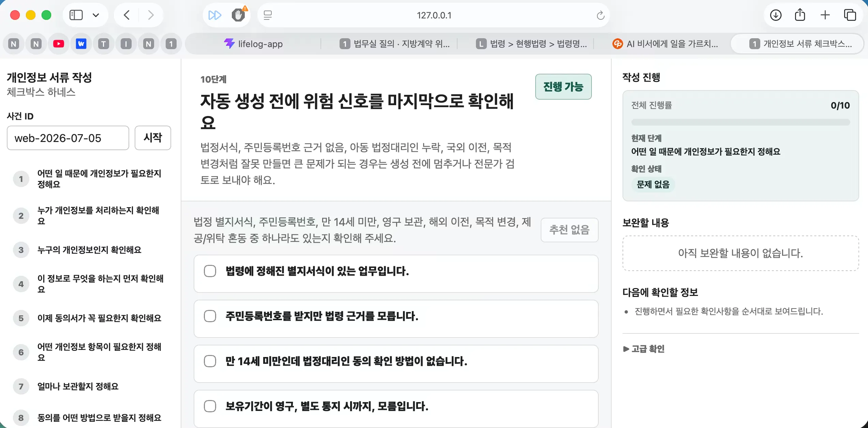Reload the page

600,15
